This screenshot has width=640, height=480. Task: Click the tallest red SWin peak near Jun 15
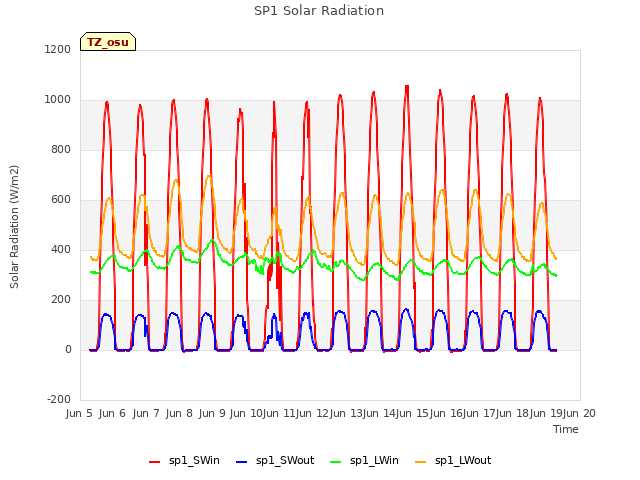(407, 87)
